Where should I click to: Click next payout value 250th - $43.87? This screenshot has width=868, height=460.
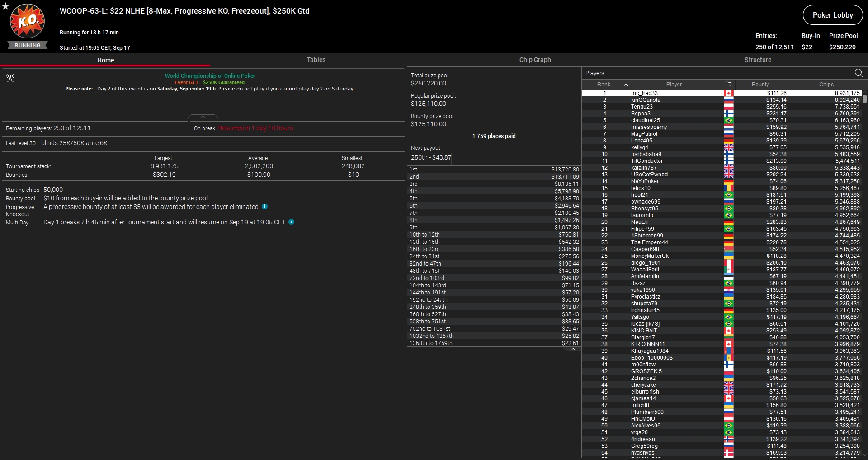(x=431, y=157)
